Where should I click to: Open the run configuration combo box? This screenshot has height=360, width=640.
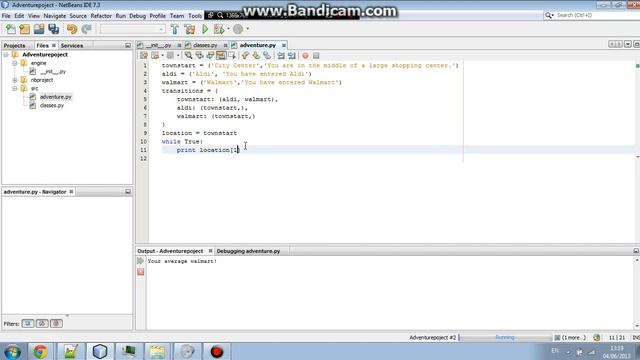pos(132,29)
